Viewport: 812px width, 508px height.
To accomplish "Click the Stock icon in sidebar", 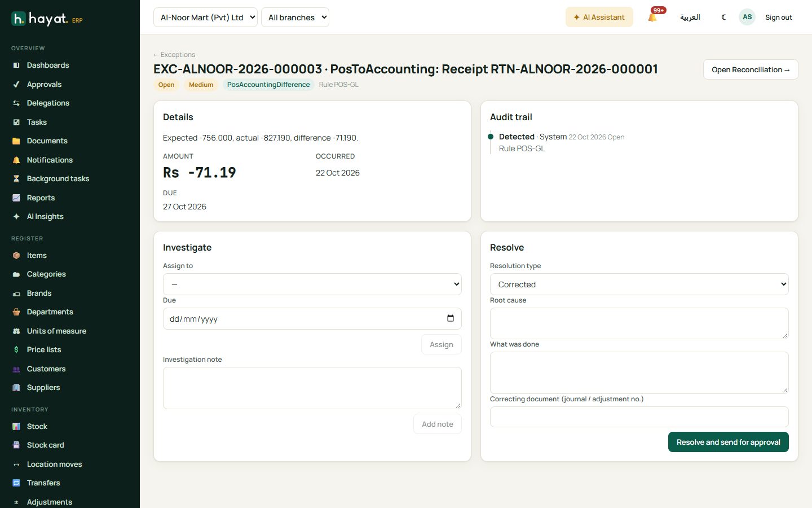I will 16,427.
